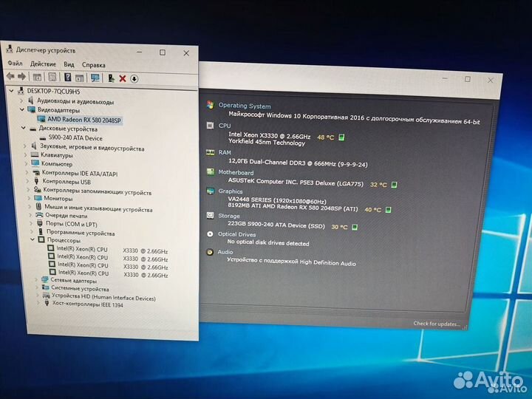Click the Check for updates link
Image resolution: width=532 pixels, height=399 pixels.
(x=436, y=324)
